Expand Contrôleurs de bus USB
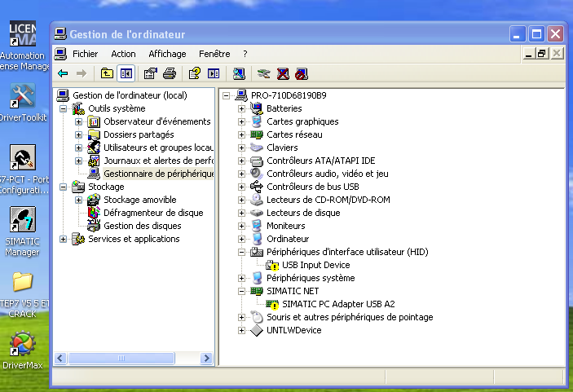The height and width of the screenshot is (392, 573). coord(241,187)
